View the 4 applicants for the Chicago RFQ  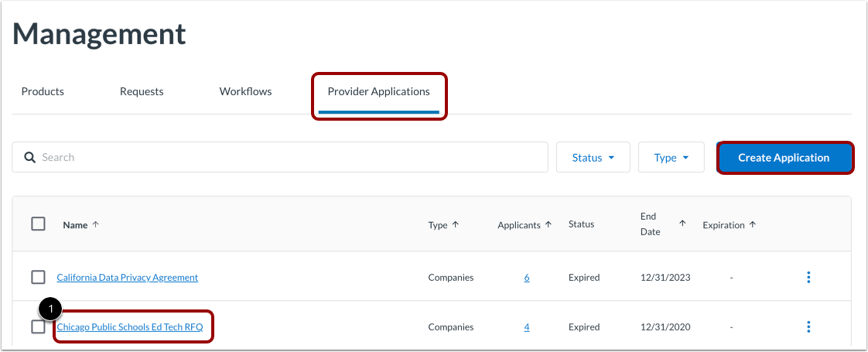click(x=526, y=327)
